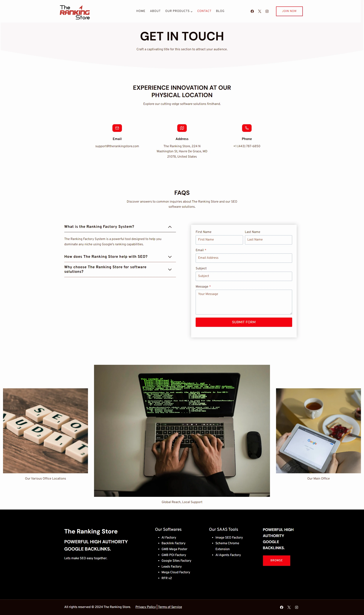
Task: Click the BLOG menu item
Action: tap(220, 11)
